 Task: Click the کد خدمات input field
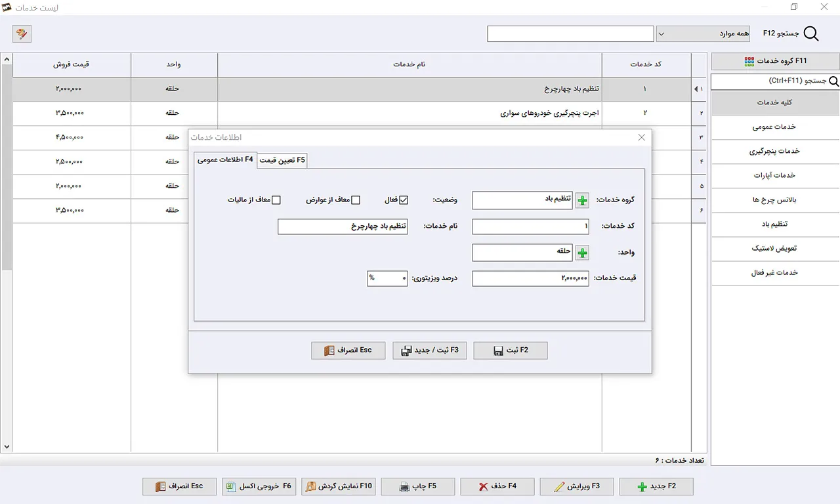tap(531, 226)
